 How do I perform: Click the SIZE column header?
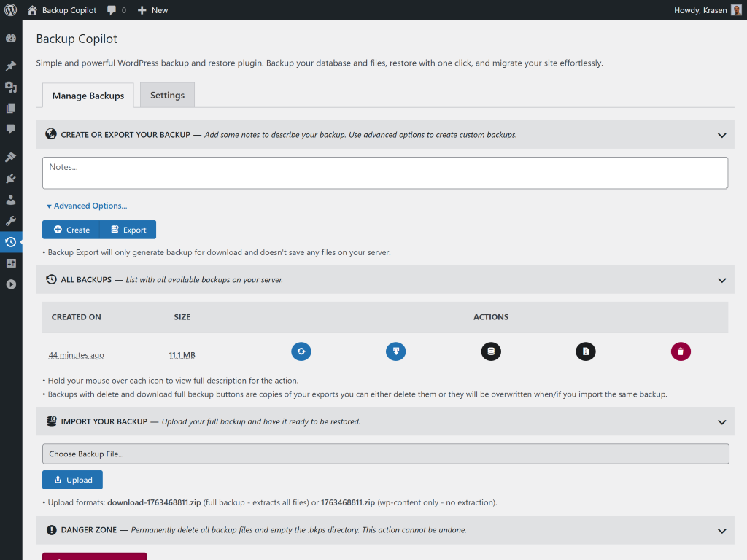click(x=182, y=317)
